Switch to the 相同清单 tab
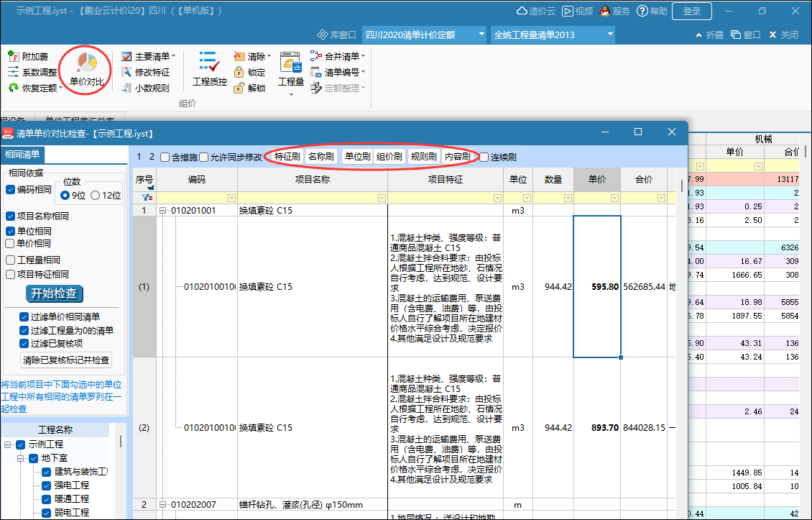This screenshot has width=812, height=520. (x=23, y=155)
